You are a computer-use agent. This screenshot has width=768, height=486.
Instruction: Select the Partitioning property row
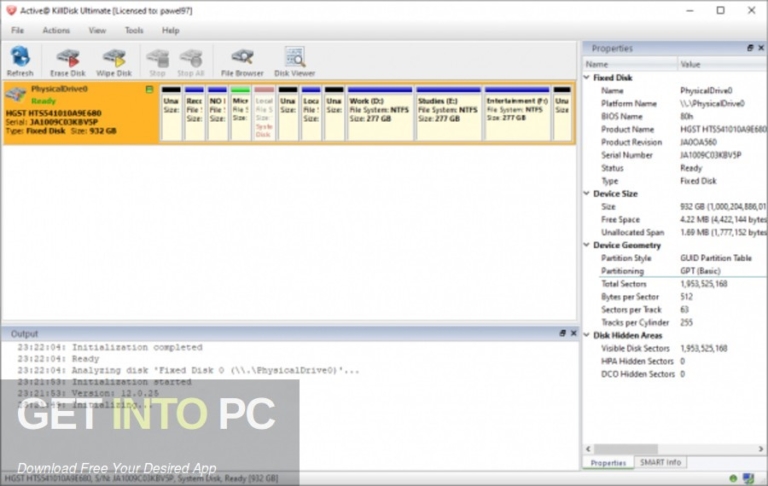click(x=675, y=271)
